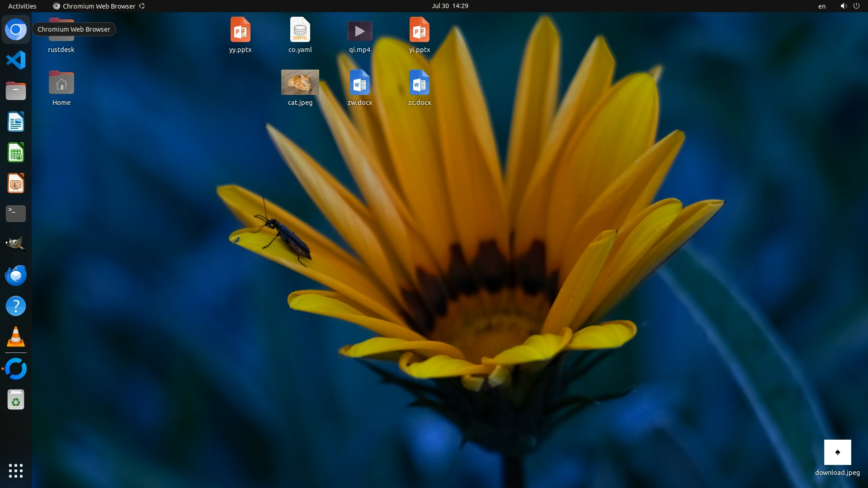868x488 pixels.
Task: Launch VLC media player from dock
Action: [16, 337]
